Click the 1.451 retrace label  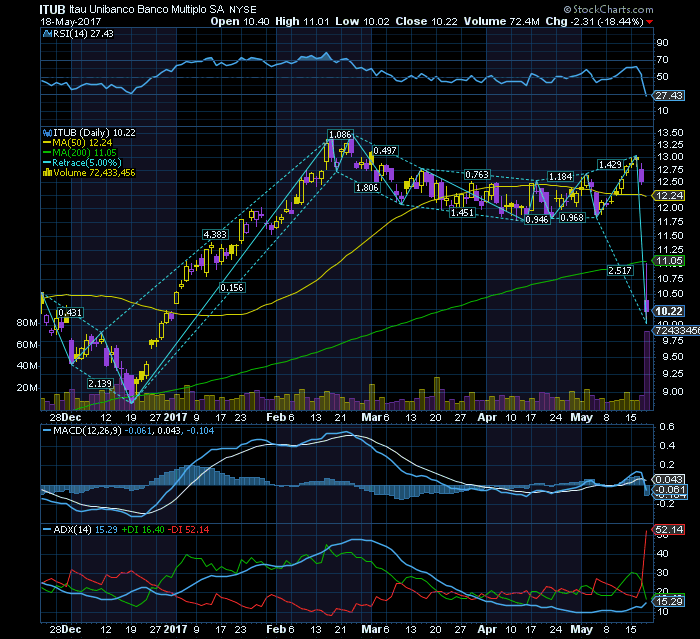coord(462,213)
